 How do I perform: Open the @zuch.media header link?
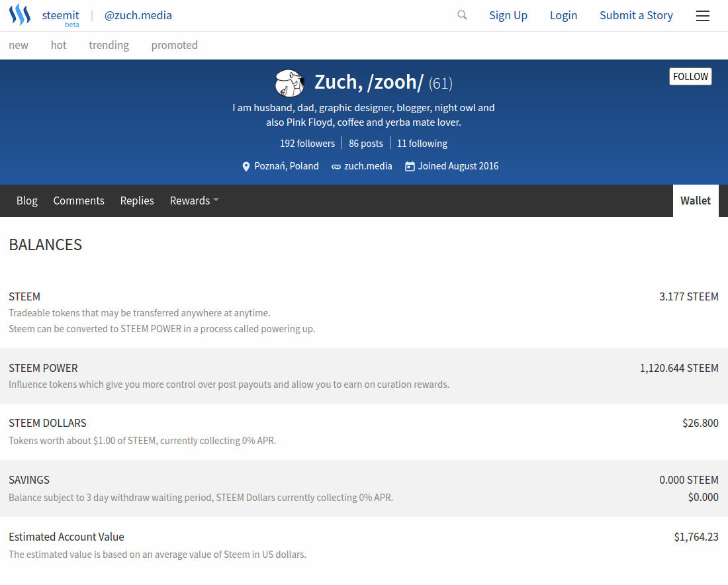click(138, 15)
